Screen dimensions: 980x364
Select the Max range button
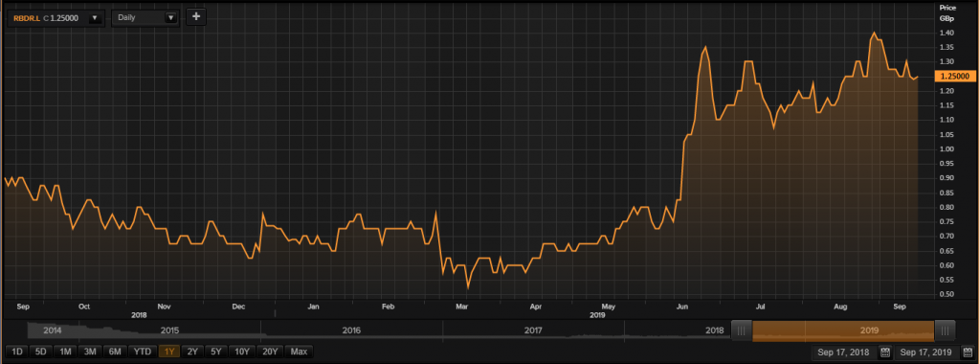[299, 353]
